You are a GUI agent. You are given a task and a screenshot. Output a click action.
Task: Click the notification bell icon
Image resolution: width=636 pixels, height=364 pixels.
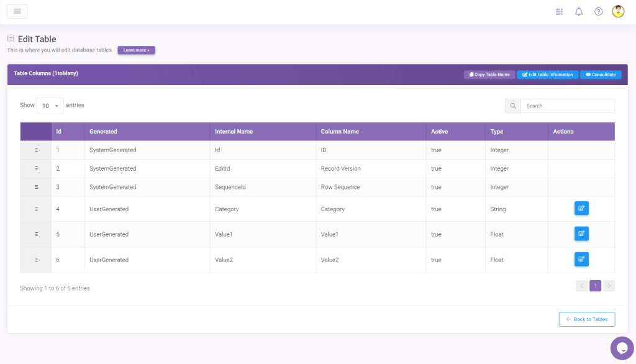coord(579,11)
